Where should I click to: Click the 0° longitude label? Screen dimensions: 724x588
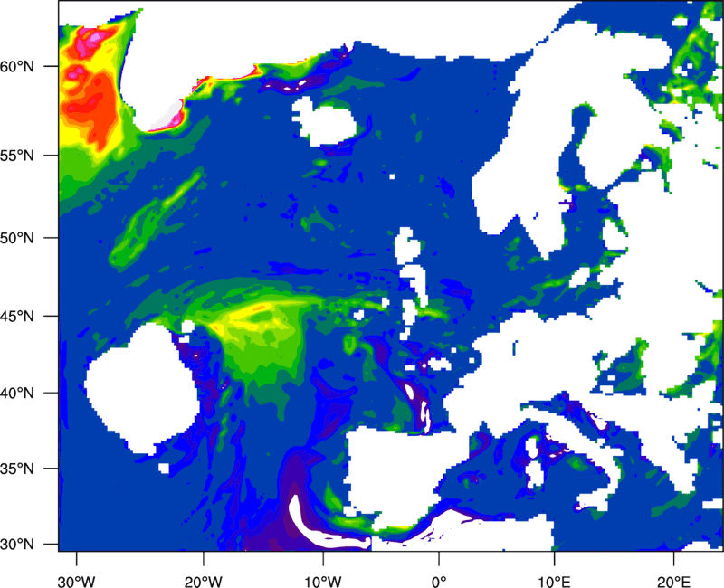point(439,581)
